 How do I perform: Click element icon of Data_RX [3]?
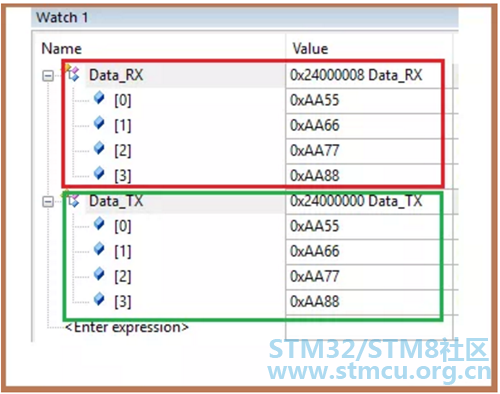[99, 173]
